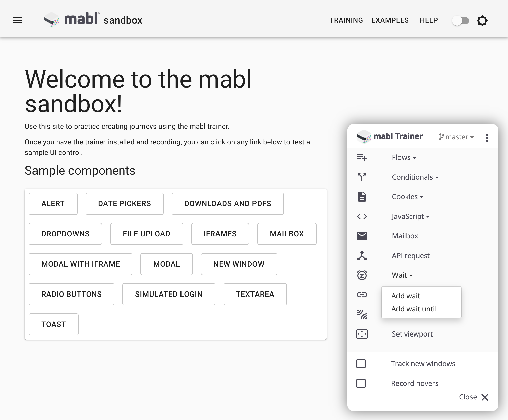The height and width of the screenshot is (420, 508).
Task: Click the Set viewport frame icon
Action: point(362,334)
